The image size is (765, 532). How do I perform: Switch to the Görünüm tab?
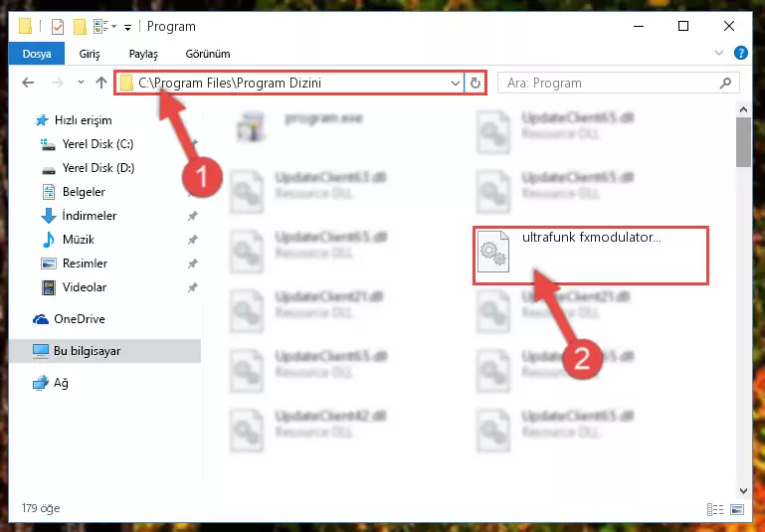pyautogui.click(x=208, y=54)
